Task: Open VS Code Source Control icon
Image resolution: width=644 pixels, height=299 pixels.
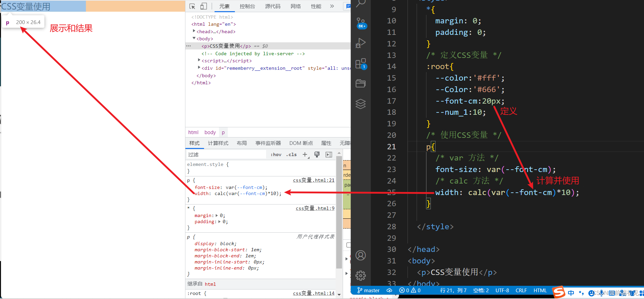Action: pyautogui.click(x=361, y=23)
